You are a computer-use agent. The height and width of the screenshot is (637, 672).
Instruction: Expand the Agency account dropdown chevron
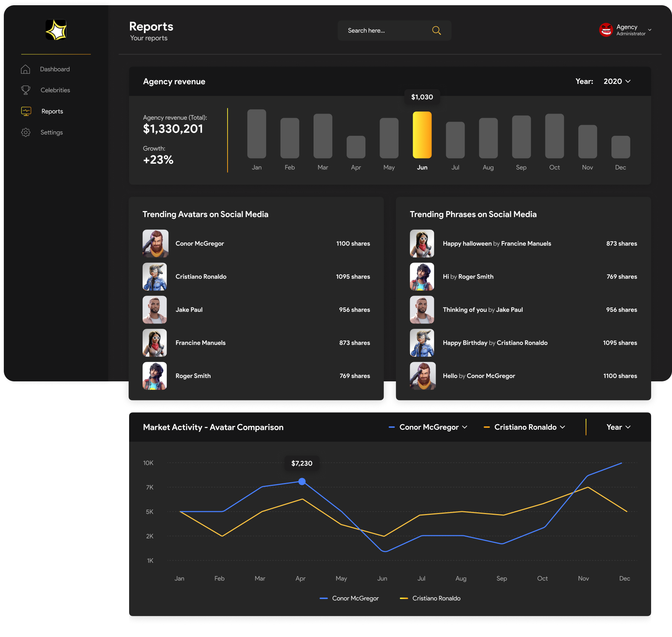(x=650, y=30)
